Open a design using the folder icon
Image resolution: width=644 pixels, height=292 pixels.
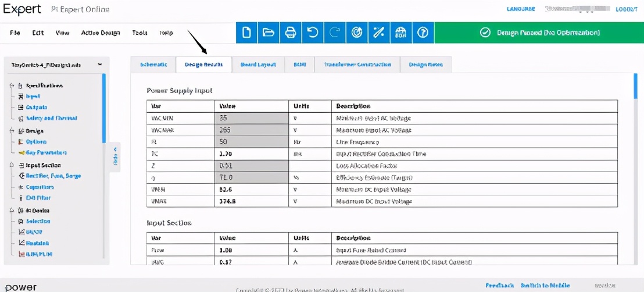(269, 33)
